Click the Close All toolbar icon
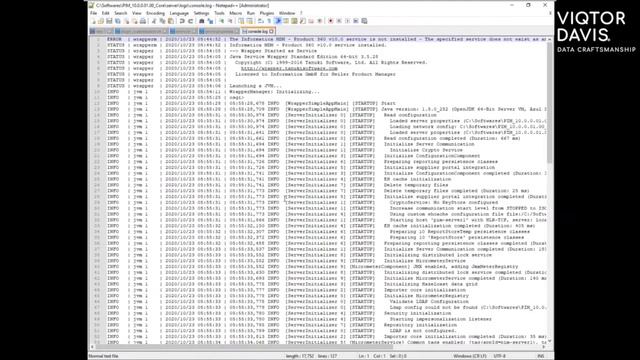This screenshot has width=640, height=360. click(135, 21)
